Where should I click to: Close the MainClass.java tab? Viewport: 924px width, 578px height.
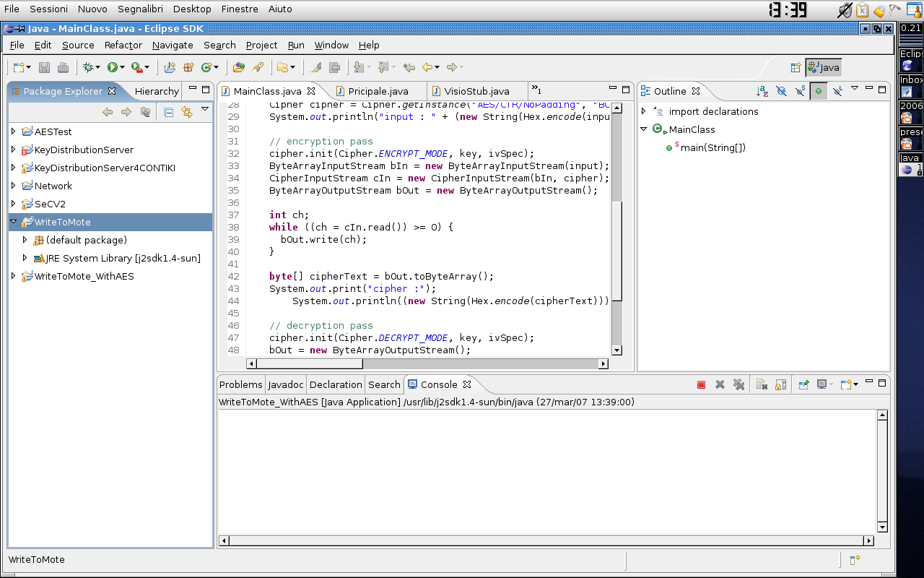(311, 91)
